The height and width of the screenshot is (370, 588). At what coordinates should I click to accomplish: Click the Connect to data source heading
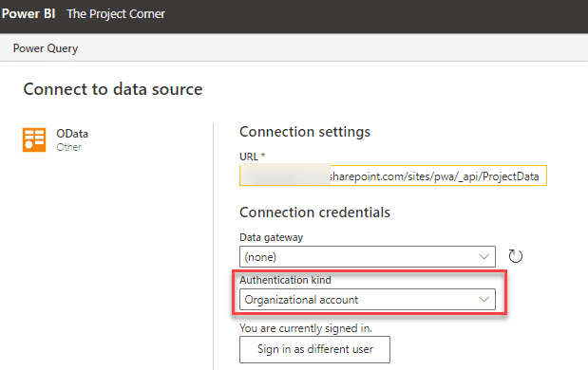[x=113, y=89]
